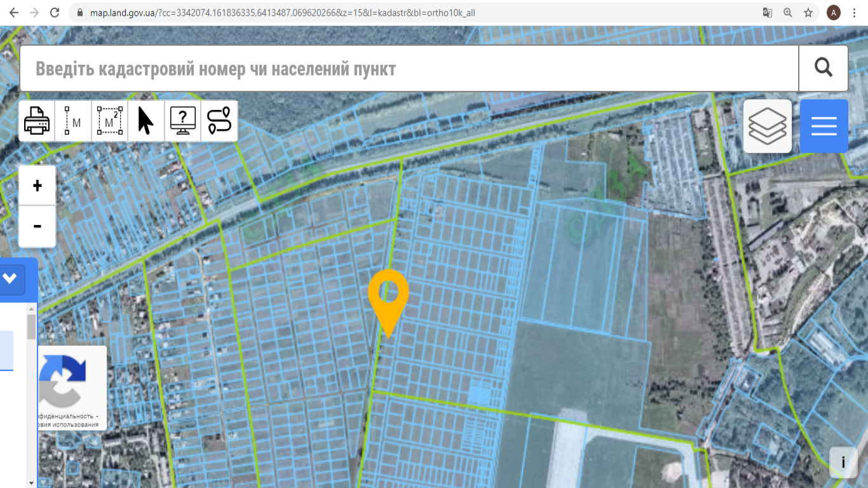Open the blue hamburger menu
Screen dimensions: 868x488
824,126
